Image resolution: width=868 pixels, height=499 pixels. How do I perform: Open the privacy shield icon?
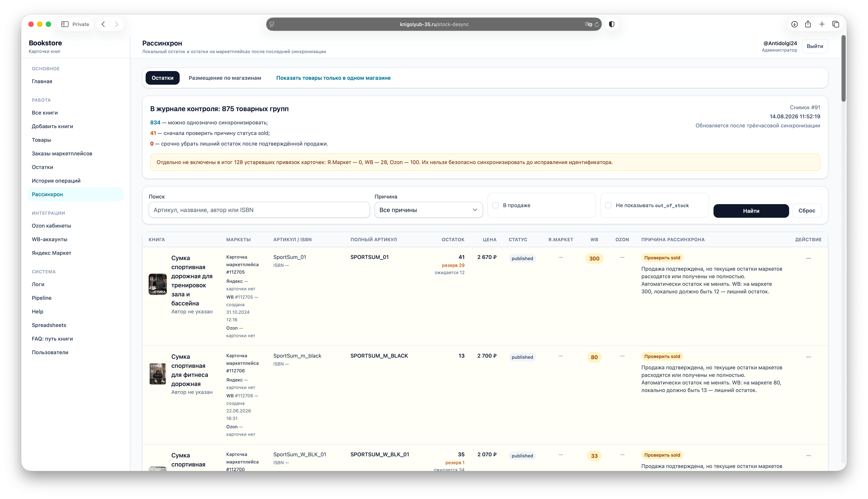tap(612, 24)
